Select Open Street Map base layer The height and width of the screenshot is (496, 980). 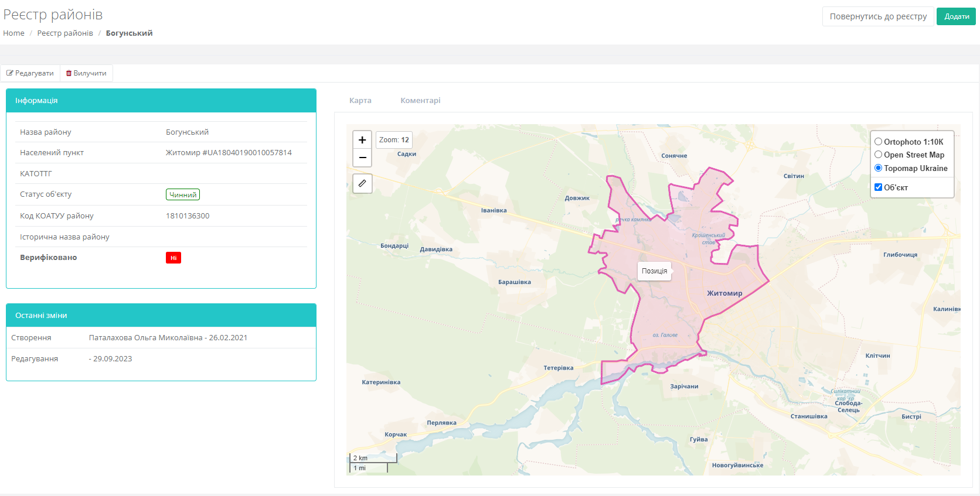tap(878, 155)
